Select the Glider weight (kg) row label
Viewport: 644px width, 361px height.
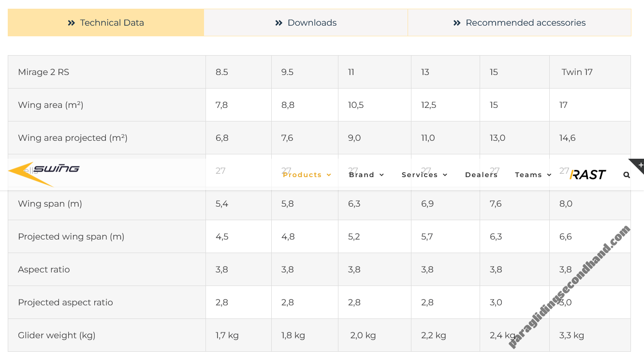57,335
